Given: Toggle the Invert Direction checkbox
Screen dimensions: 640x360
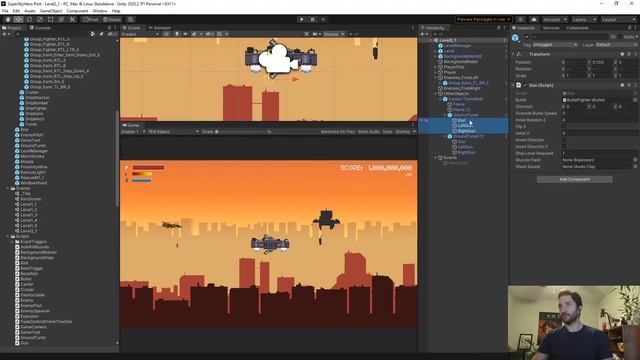Looking at the screenshot, I should (x=564, y=140).
